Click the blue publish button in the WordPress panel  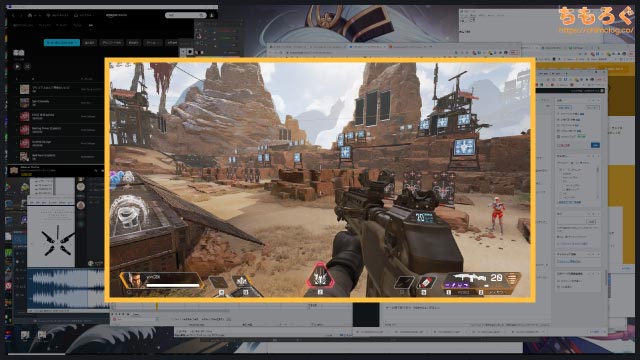click(x=595, y=145)
